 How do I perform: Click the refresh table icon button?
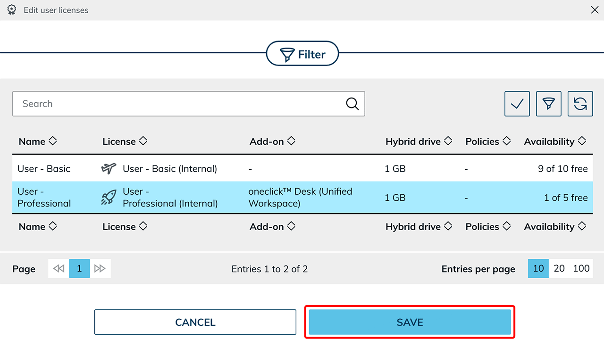[580, 104]
